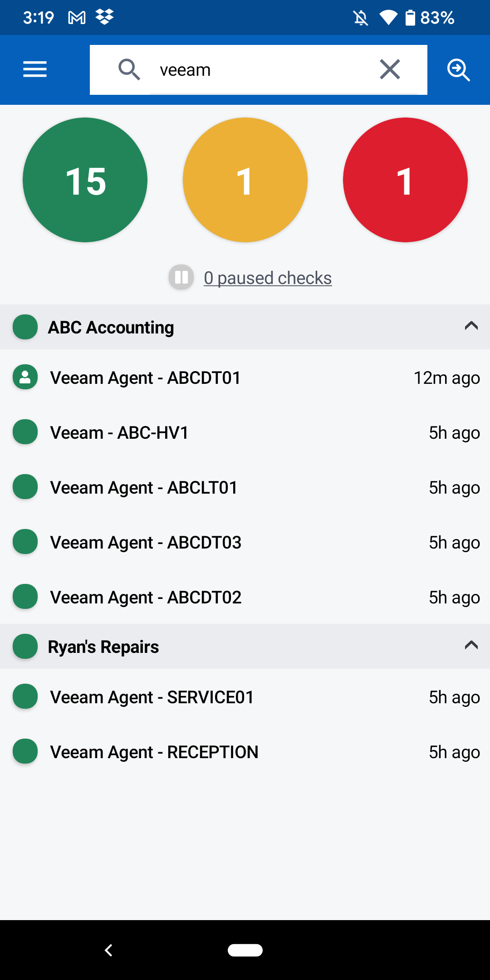Tap the user status icon for ABCDT01
This screenshot has height=980, width=490.
point(25,377)
